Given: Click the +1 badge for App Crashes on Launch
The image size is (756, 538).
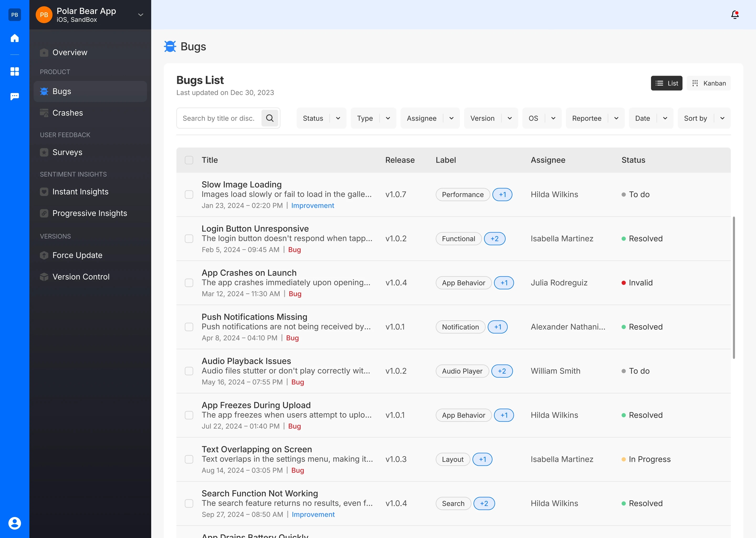Looking at the screenshot, I should tap(504, 283).
